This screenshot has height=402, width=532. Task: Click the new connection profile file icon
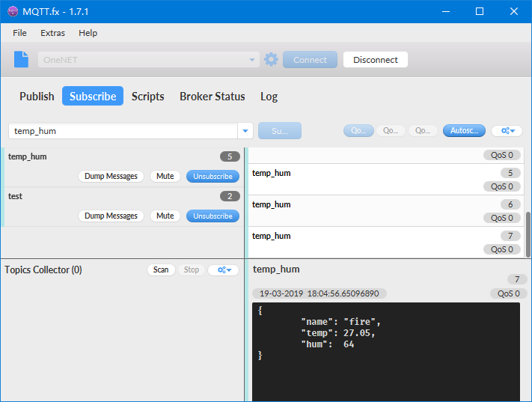[21, 59]
